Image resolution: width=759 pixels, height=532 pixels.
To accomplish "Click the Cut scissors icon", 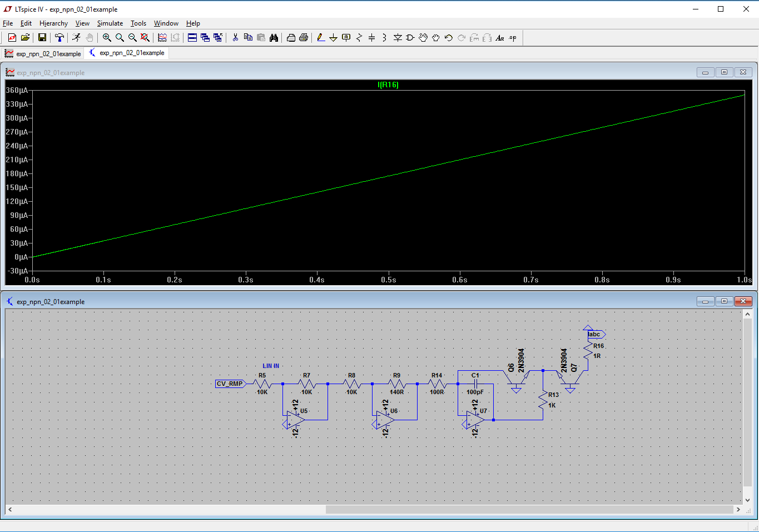I will pos(235,38).
